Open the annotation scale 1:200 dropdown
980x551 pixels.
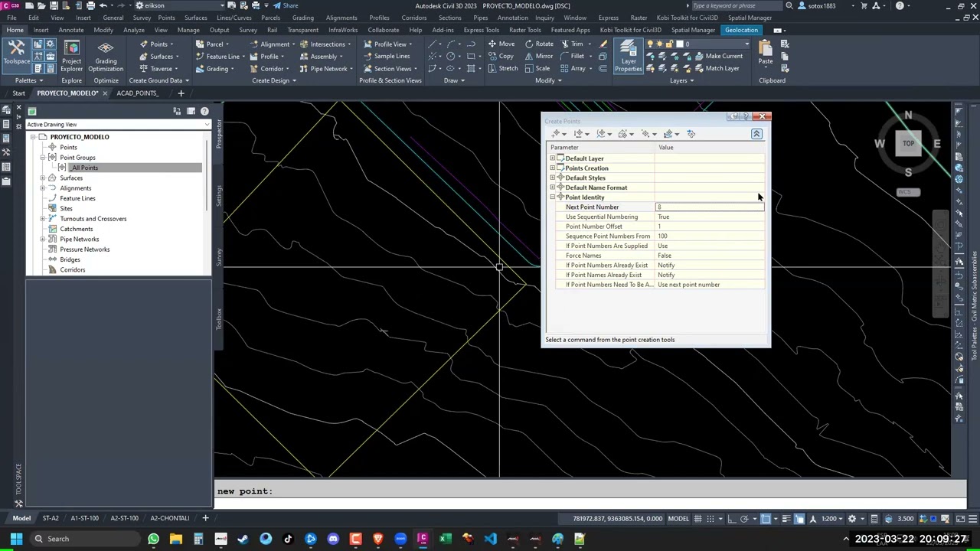pos(831,519)
